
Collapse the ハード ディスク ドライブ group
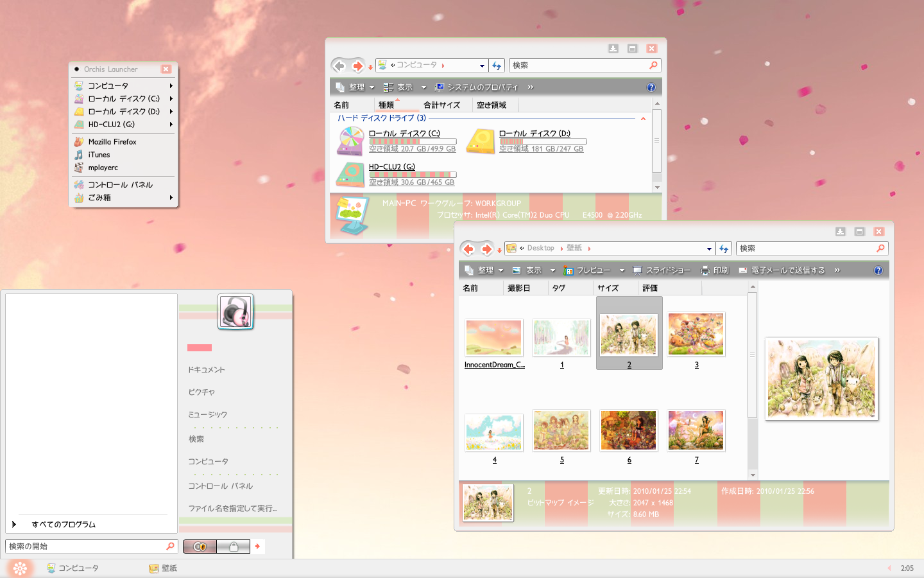click(x=643, y=118)
